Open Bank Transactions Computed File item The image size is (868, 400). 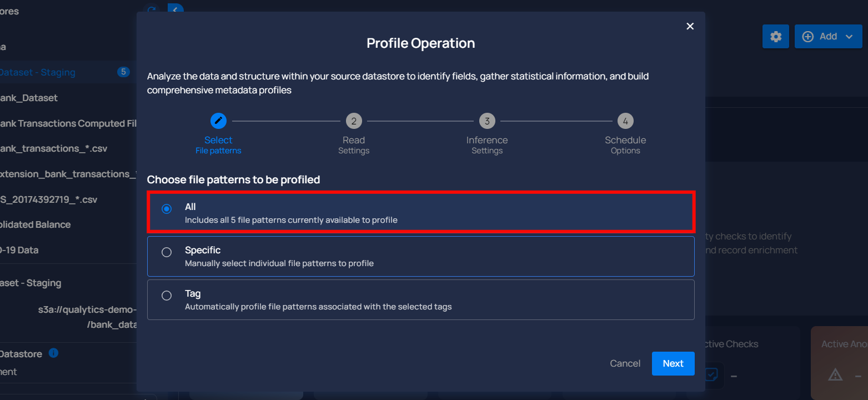(x=68, y=123)
